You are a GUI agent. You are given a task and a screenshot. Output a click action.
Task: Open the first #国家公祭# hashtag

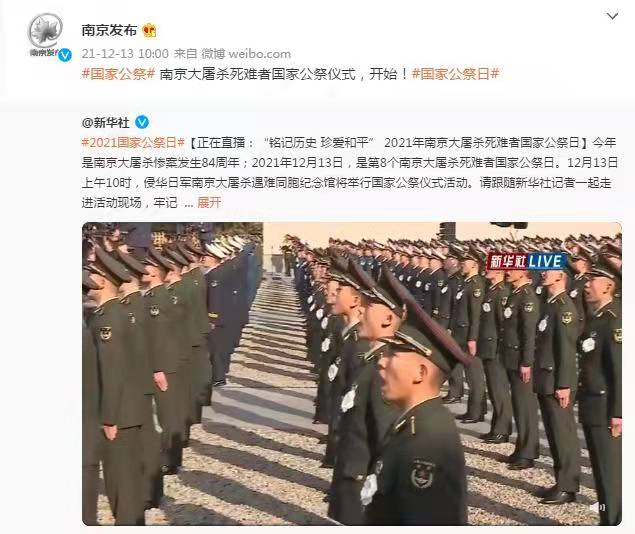[x=118, y=74]
